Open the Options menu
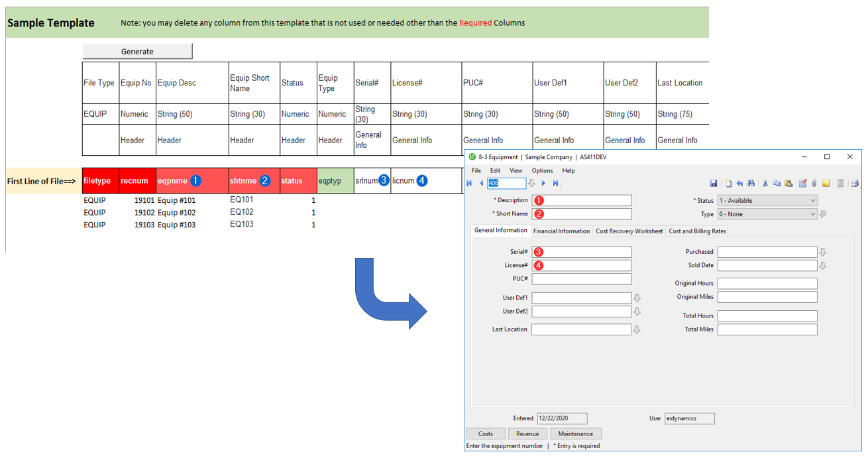Viewport: 868px width, 460px height. (x=542, y=170)
